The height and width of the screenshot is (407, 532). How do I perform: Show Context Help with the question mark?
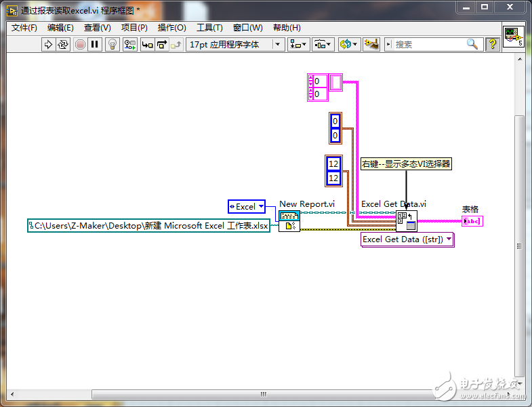click(493, 44)
